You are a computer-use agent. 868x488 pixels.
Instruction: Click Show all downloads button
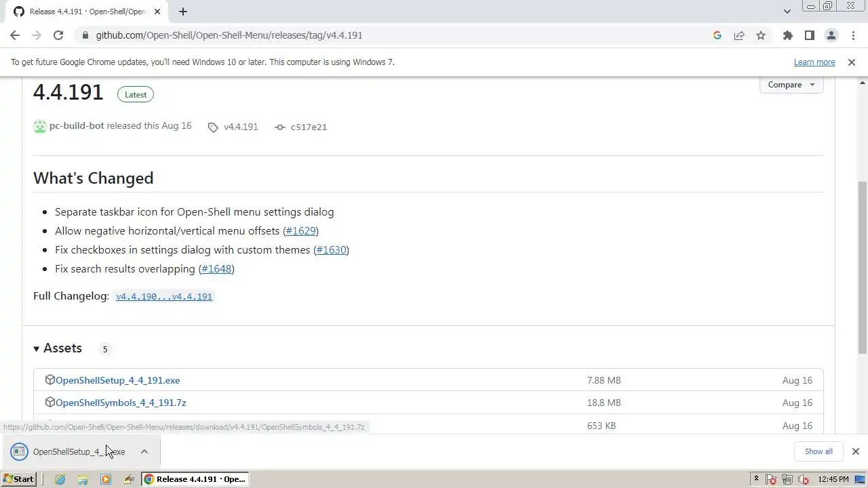point(818,451)
